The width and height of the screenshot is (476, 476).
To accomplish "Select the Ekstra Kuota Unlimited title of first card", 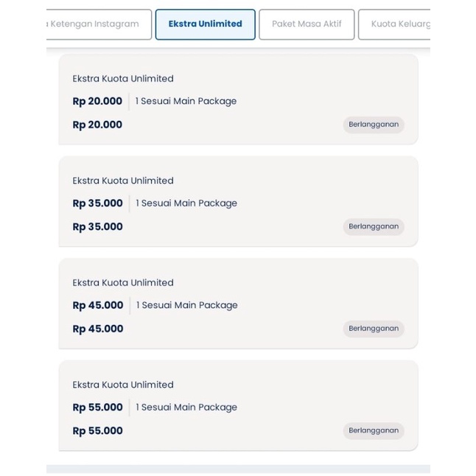I will tap(123, 79).
